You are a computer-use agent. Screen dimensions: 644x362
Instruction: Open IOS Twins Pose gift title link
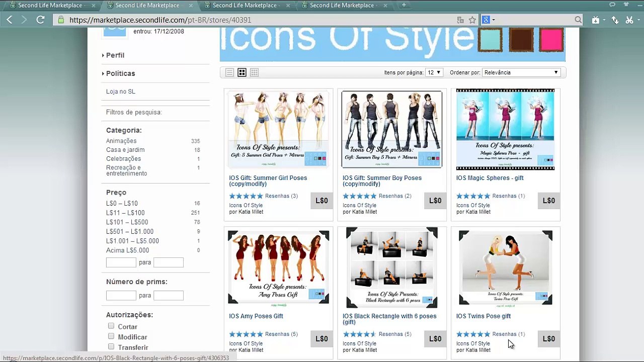[x=484, y=316]
